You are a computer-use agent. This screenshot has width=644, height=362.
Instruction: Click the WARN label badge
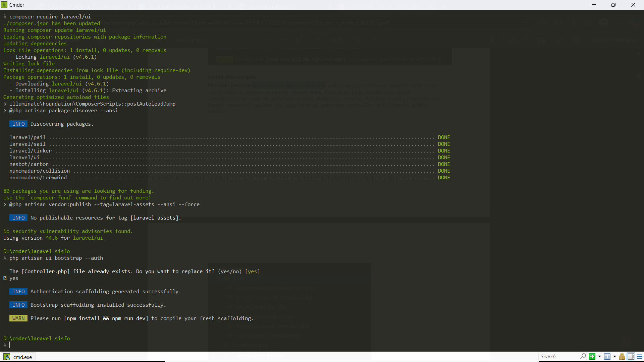[18, 318]
